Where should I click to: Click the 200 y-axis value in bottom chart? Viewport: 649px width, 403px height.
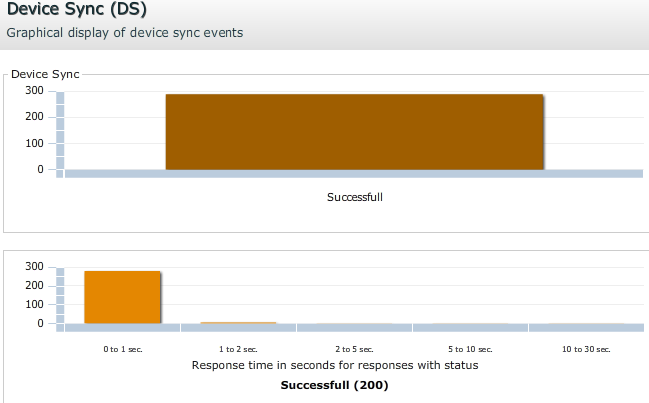tap(34, 285)
